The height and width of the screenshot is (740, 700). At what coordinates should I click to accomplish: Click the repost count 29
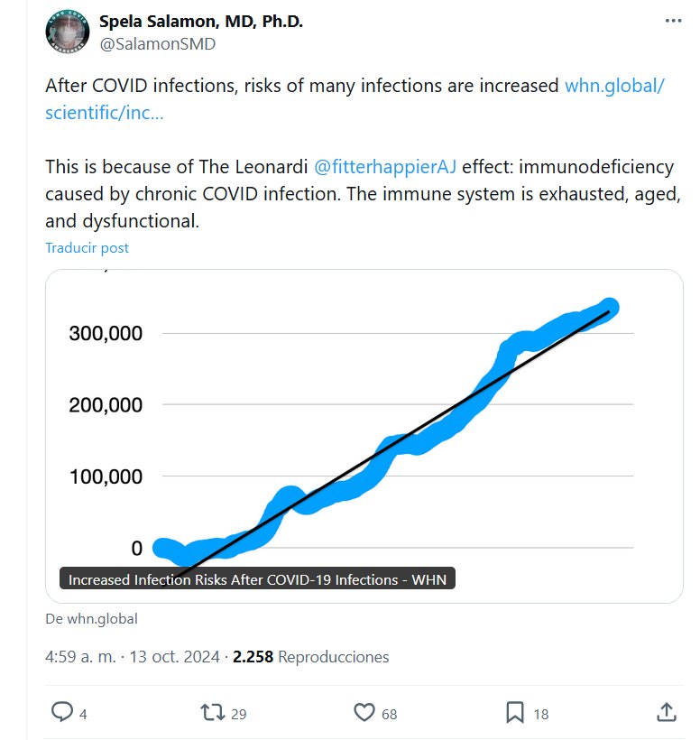coord(239,714)
